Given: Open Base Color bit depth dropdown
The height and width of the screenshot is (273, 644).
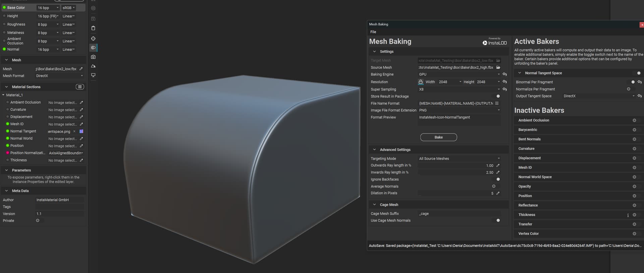Looking at the screenshot, I should (x=48, y=8).
